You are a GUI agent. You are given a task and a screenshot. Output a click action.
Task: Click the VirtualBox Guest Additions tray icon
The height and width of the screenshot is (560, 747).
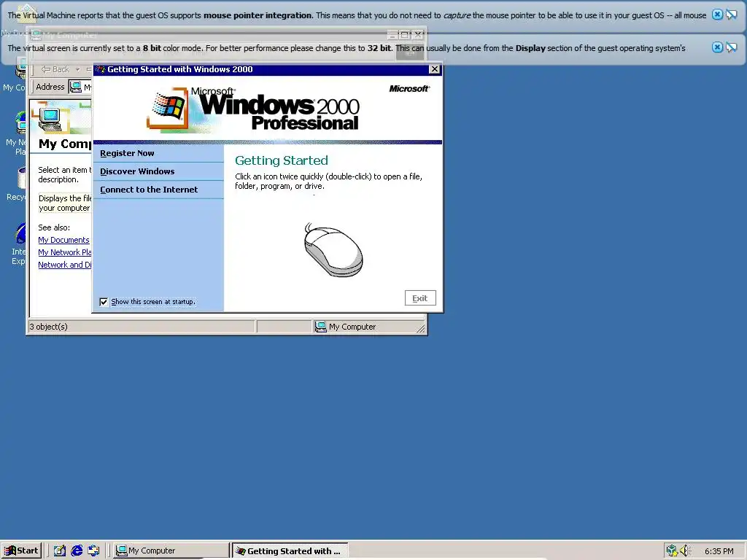(x=672, y=551)
